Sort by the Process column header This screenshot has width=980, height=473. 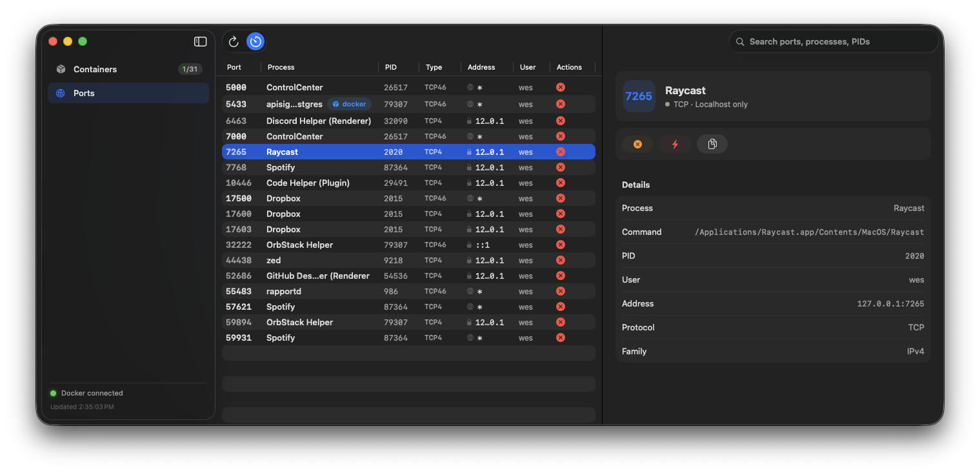click(281, 67)
